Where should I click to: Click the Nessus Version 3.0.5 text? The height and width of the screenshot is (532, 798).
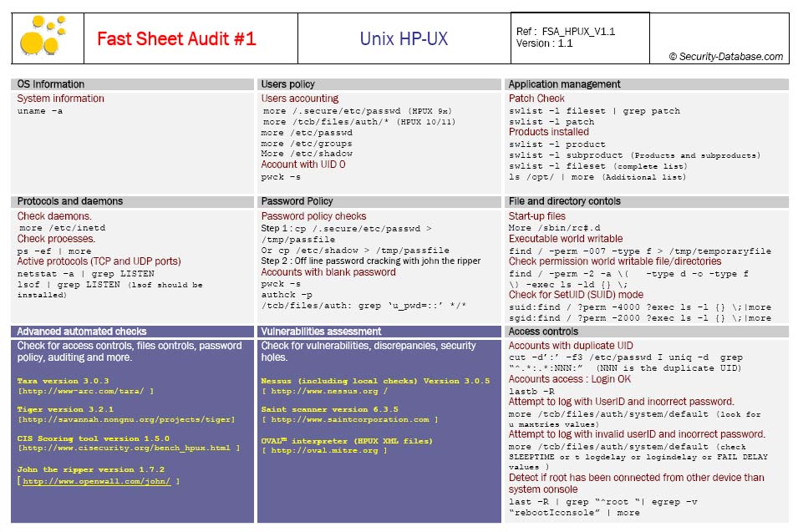[375, 381]
